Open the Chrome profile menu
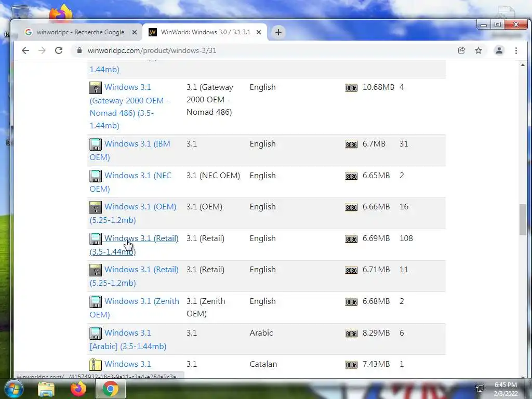The image size is (532, 399). tap(499, 50)
